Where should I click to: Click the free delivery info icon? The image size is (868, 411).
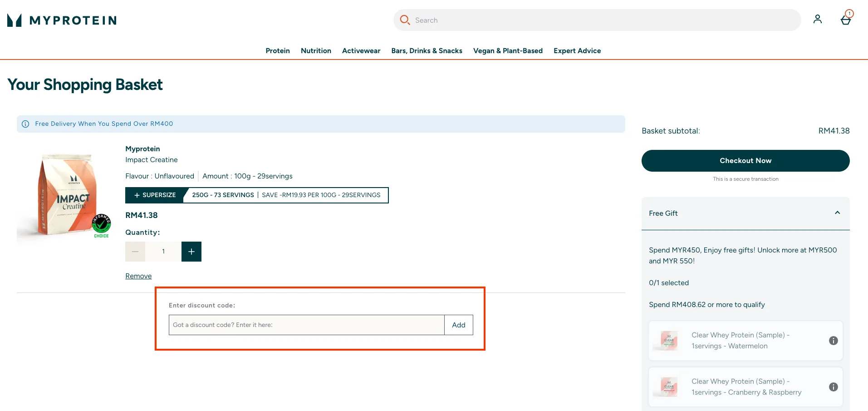[26, 124]
